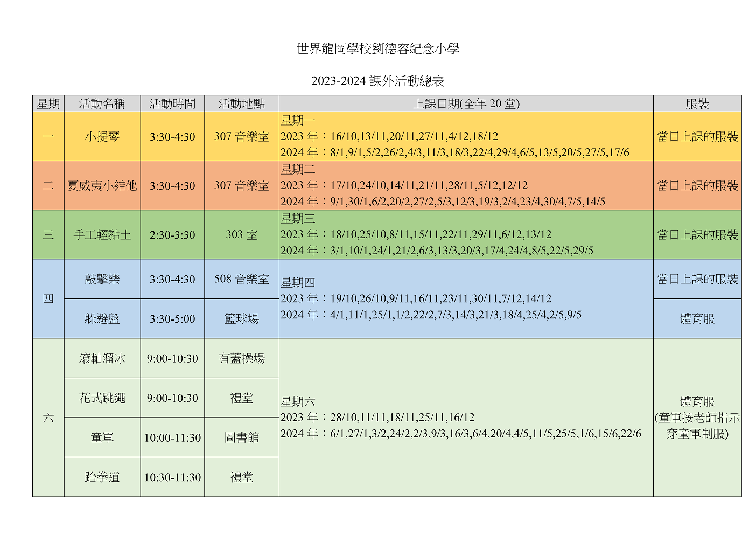The height and width of the screenshot is (535, 756).
Task: Click 當日上課的服裝 in the 小提琴 row
Action: click(697, 136)
